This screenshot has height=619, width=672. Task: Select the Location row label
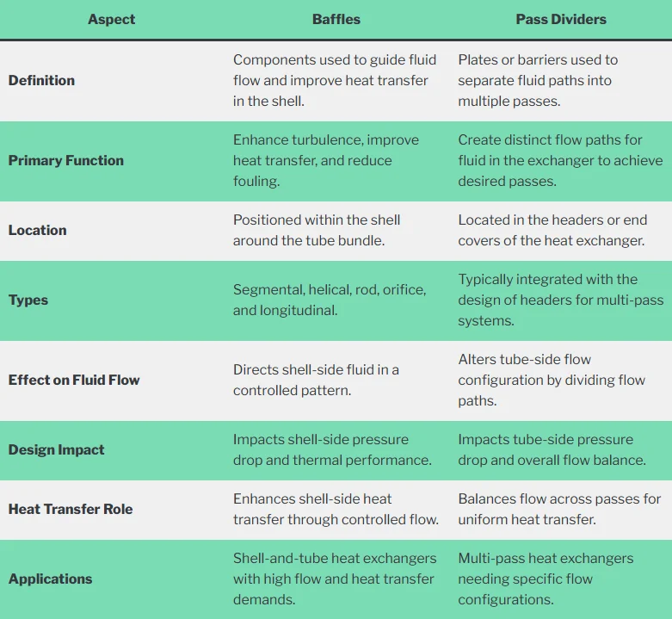(x=37, y=230)
